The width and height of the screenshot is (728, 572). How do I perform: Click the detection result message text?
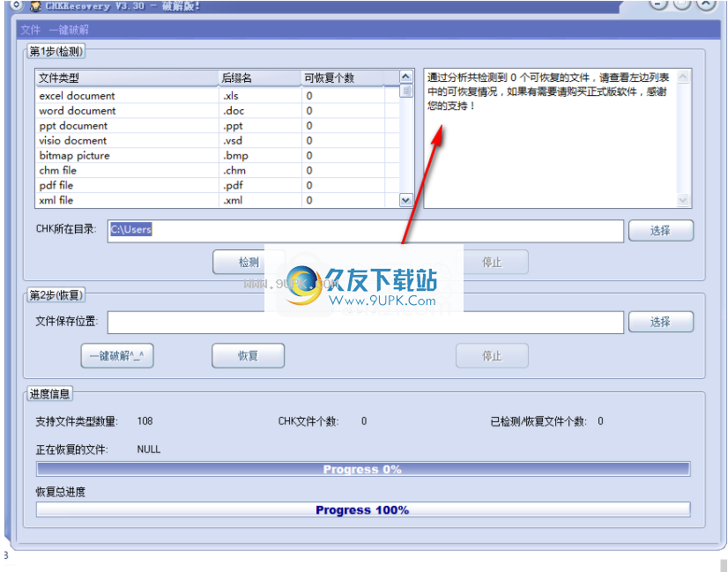click(548, 92)
